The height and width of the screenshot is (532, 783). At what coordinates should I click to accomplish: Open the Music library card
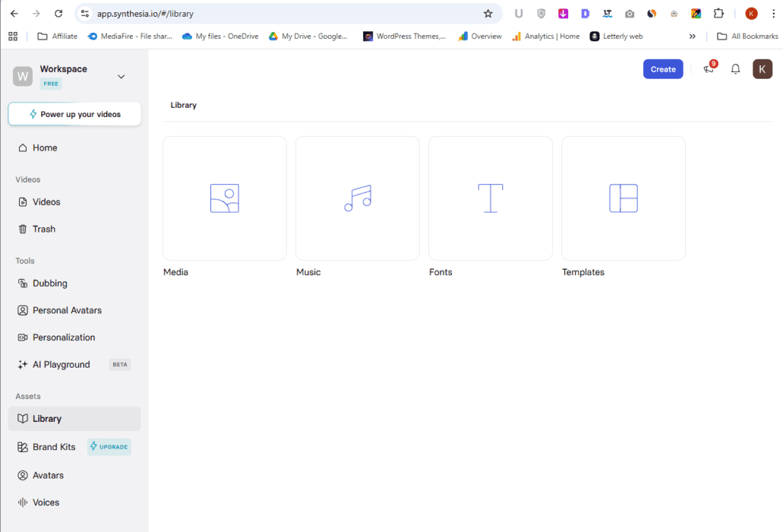coord(358,198)
